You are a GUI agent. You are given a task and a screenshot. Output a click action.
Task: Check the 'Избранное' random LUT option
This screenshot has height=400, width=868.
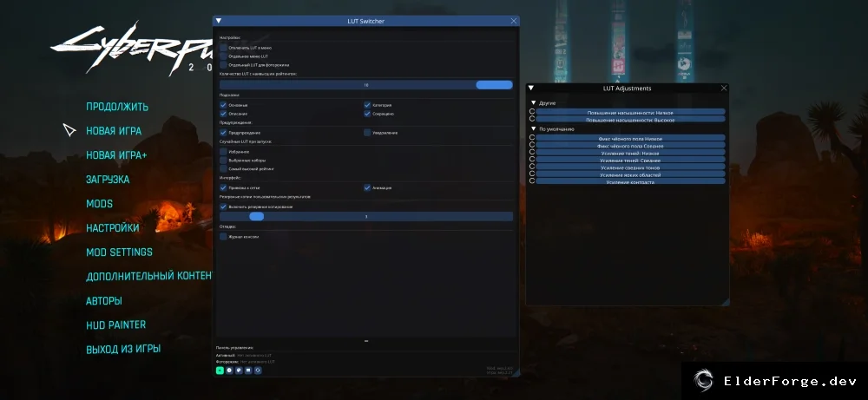coord(223,152)
